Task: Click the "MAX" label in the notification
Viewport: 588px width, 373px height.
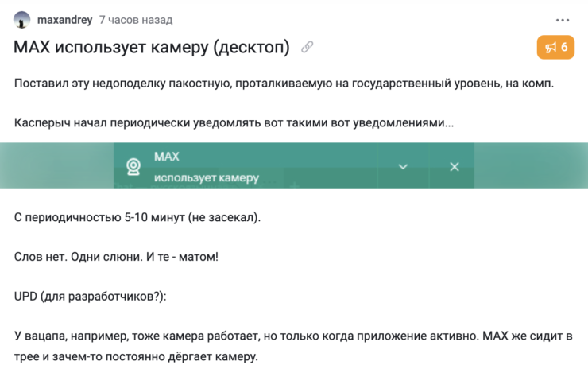Action: (x=167, y=157)
